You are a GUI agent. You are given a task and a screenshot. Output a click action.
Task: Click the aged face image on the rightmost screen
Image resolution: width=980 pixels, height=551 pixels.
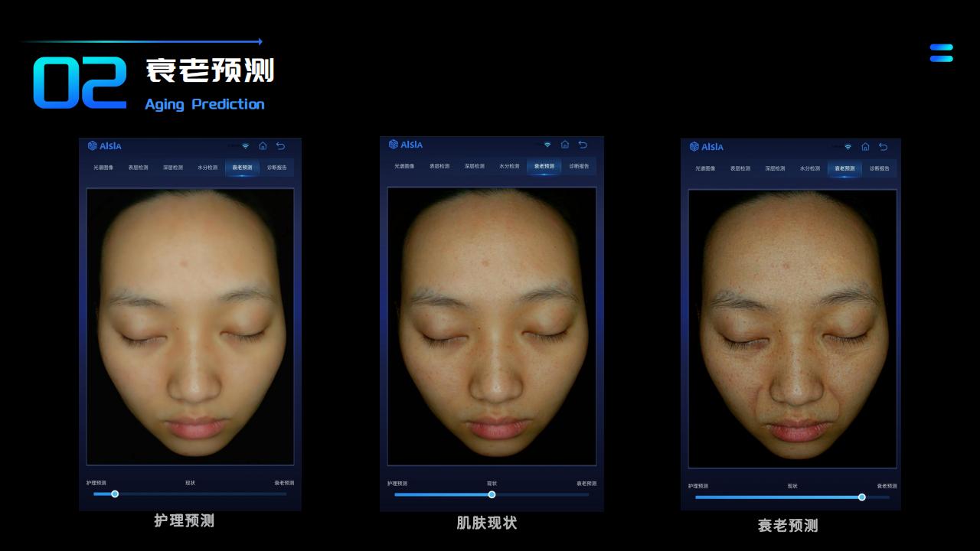click(792, 329)
